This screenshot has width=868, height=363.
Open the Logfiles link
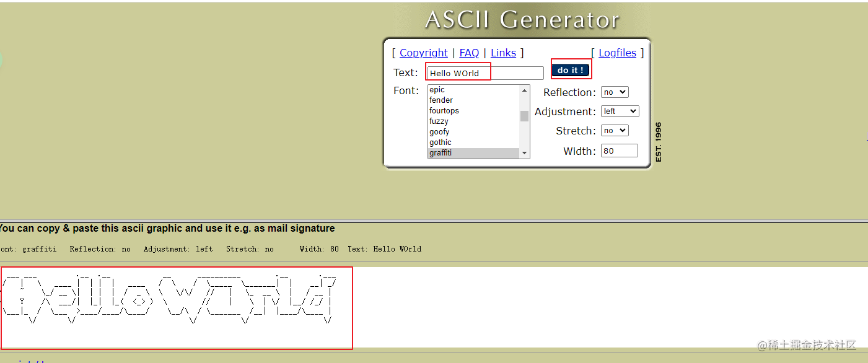[617, 53]
